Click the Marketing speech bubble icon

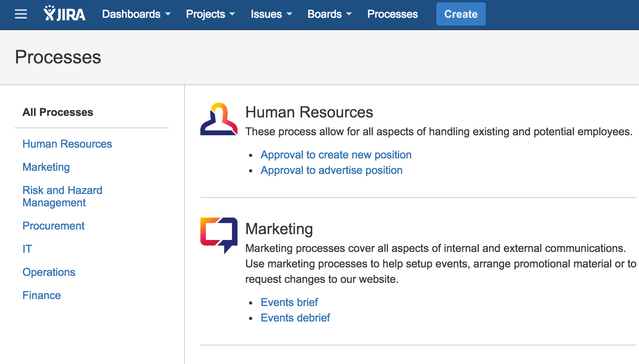(x=219, y=235)
